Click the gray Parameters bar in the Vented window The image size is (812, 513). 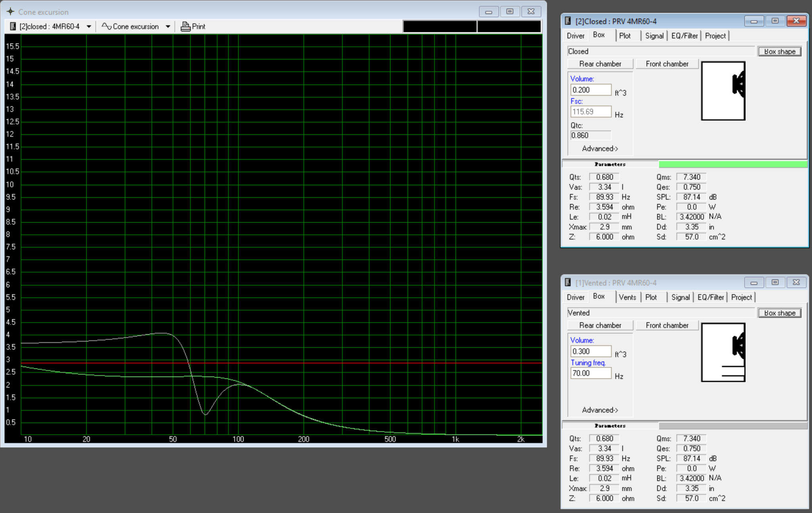click(x=733, y=425)
